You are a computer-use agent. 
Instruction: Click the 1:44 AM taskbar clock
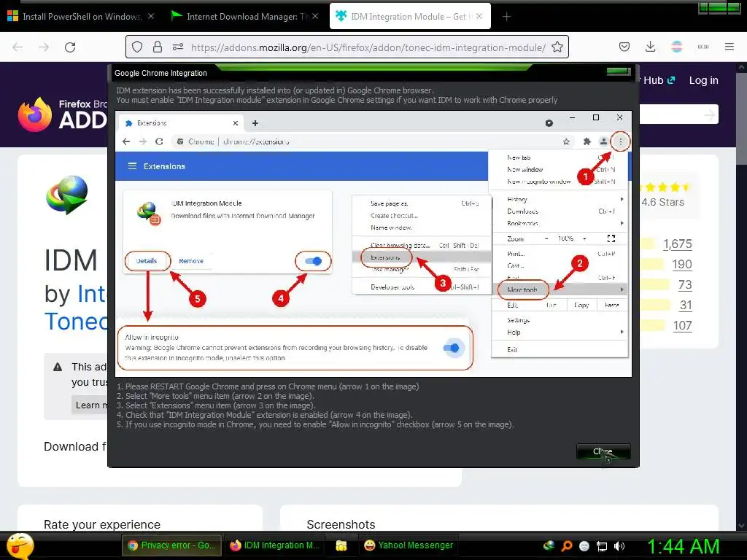683,545
